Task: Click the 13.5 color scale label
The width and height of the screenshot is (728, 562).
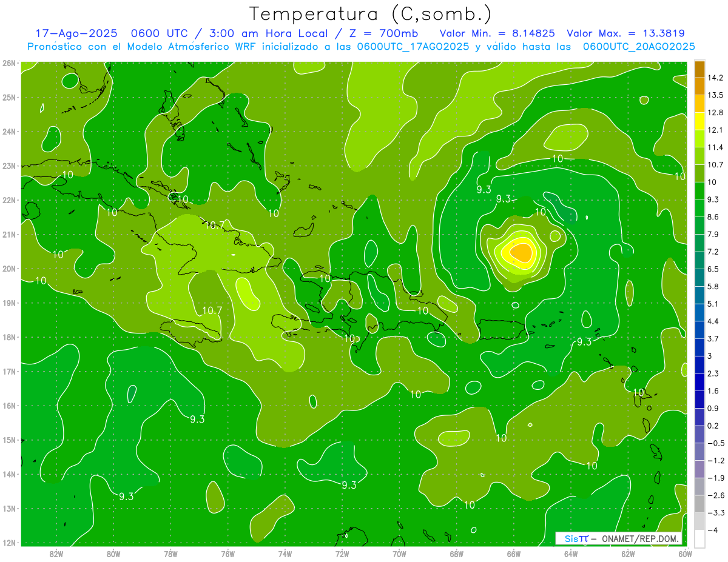Action: 715,95
